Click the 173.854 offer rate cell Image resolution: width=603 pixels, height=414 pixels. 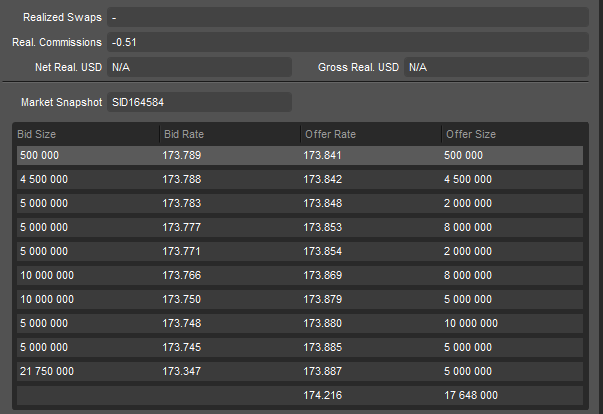point(323,251)
